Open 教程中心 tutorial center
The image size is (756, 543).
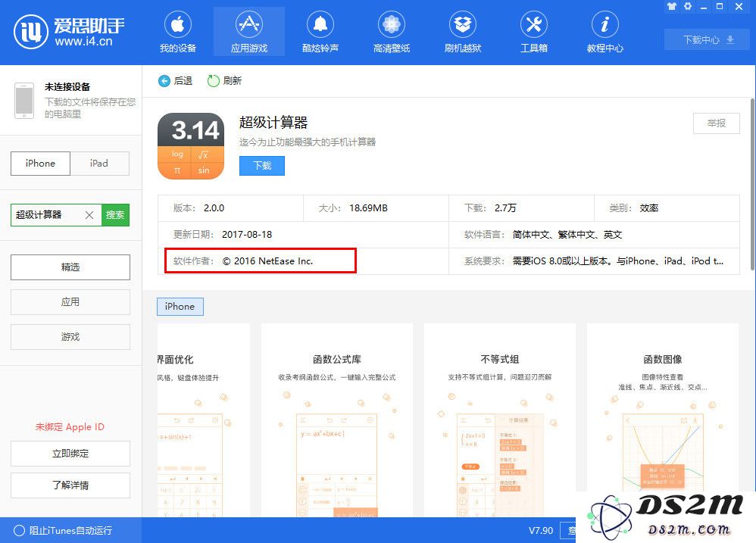point(605,33)
